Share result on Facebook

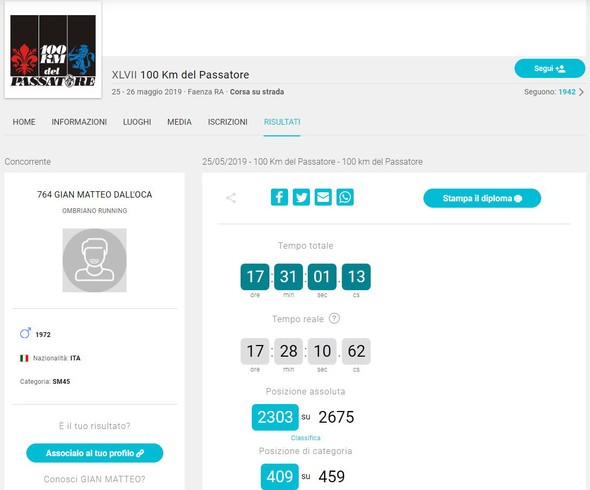point(279,197)
